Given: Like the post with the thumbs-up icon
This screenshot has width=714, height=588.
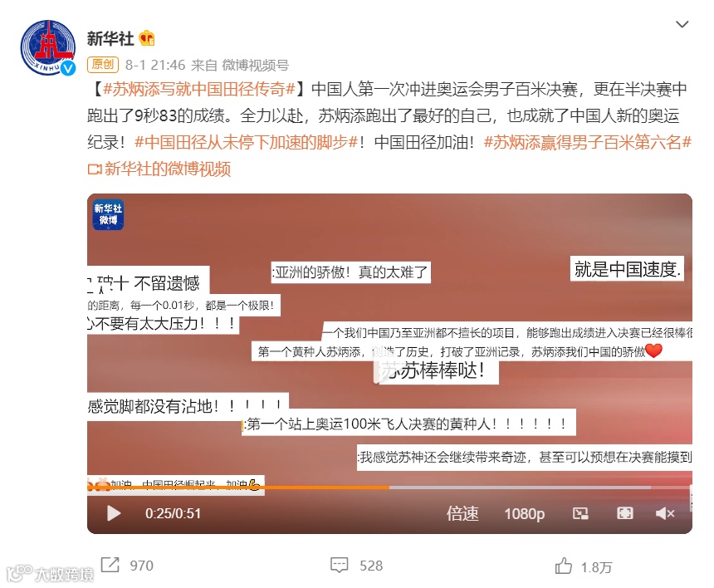Looking at the screenshot, I should 563,566.
